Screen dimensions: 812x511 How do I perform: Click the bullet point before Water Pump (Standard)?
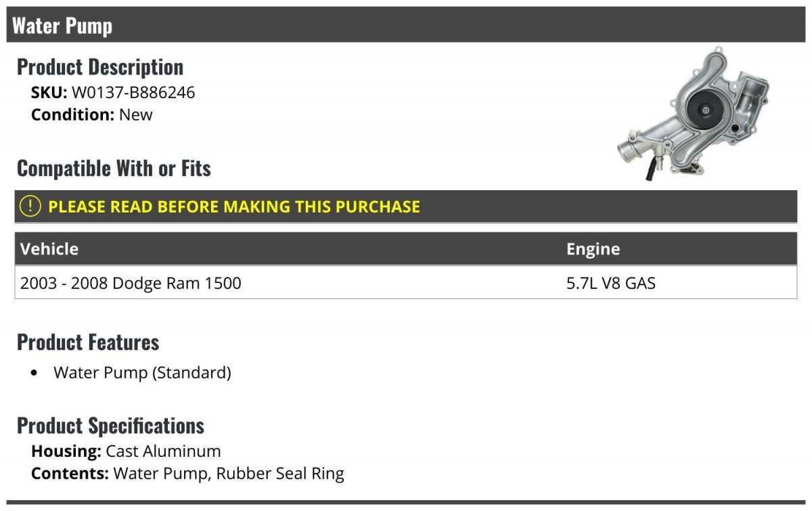click(35, 374)
